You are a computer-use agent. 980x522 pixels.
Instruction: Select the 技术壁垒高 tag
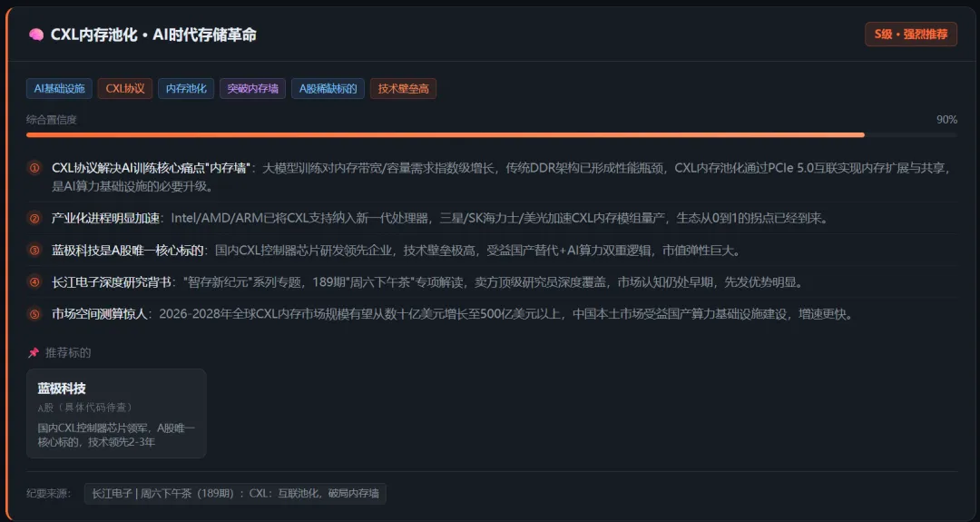point(403,89)
